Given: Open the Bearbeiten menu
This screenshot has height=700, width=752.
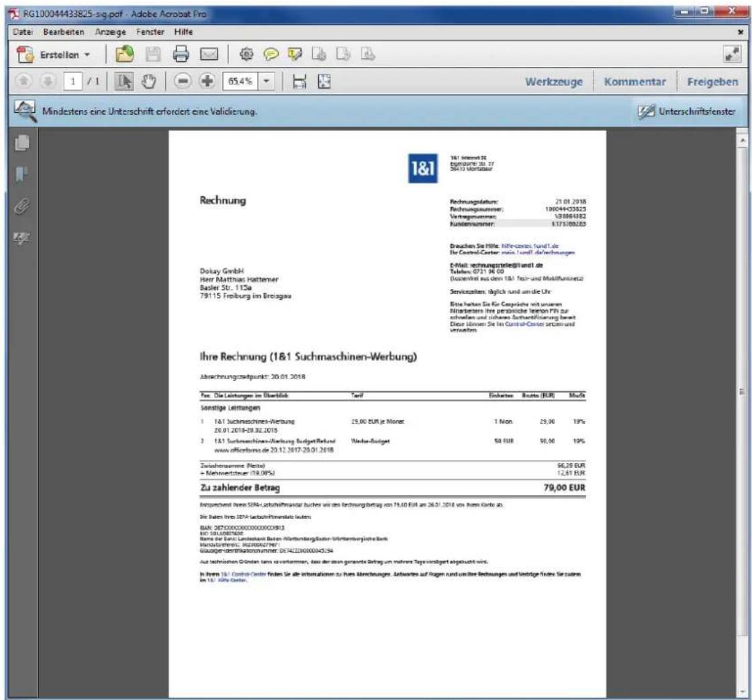Looking at the screenshot, I should (64, 32).
